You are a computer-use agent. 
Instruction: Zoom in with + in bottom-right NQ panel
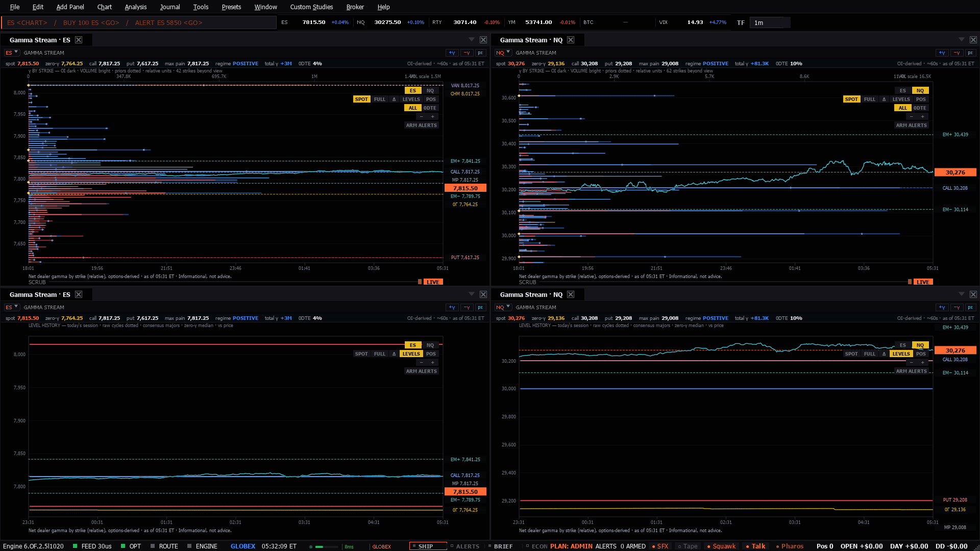(923, 363)
